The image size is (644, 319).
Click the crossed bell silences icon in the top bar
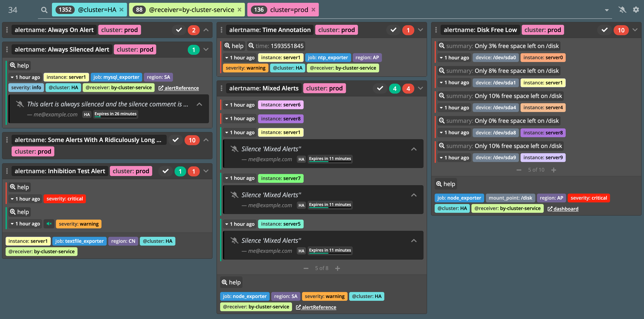[622, 10]
